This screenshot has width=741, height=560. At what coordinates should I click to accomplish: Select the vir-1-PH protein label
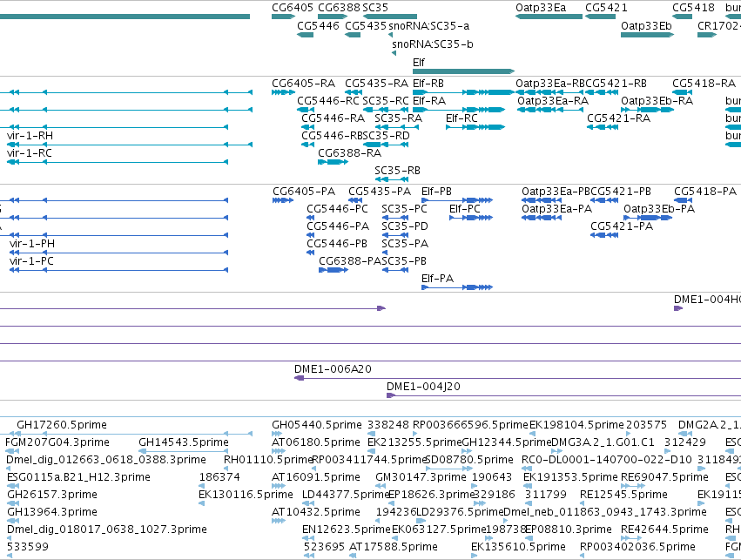pyautogui.click(x=32, y=244)
